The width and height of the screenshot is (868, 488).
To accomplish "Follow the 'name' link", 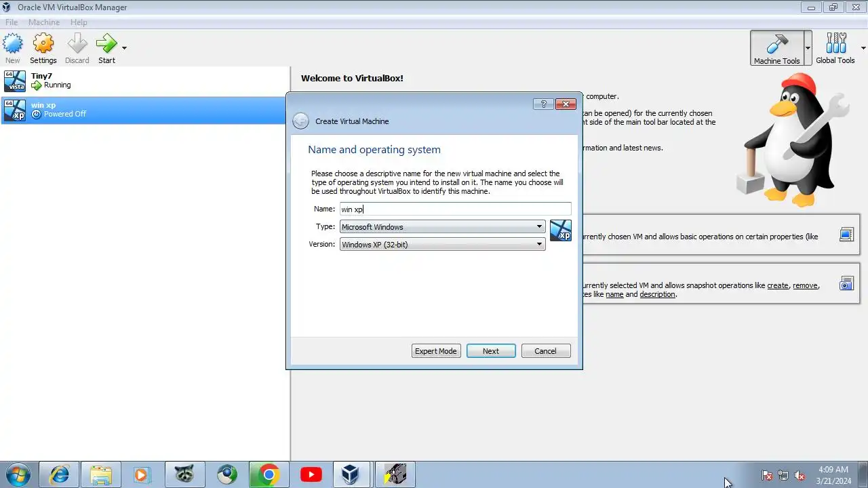I will (614, 294).
